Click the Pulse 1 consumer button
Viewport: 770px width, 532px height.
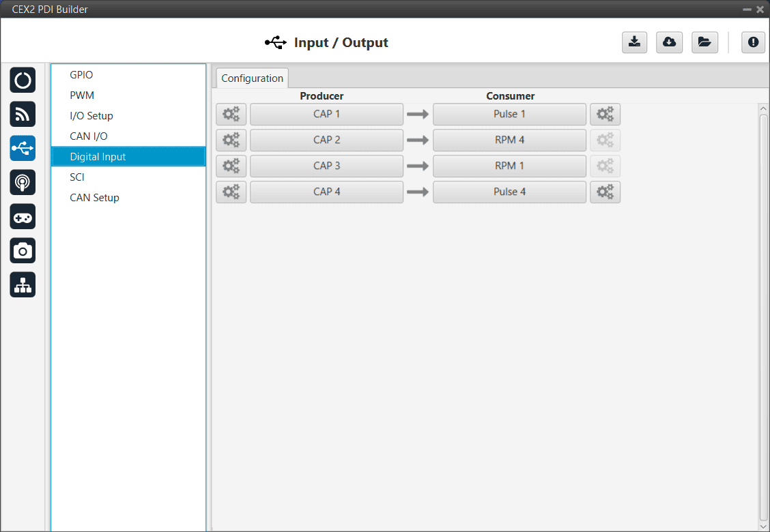click(509, 115)
